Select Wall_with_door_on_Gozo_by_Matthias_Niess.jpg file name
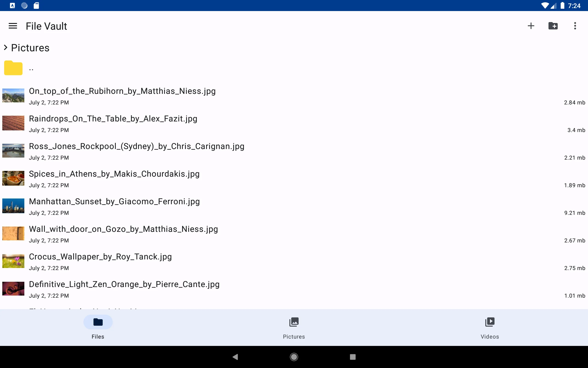This screenshot has width=588, height=368. [123, 229]
